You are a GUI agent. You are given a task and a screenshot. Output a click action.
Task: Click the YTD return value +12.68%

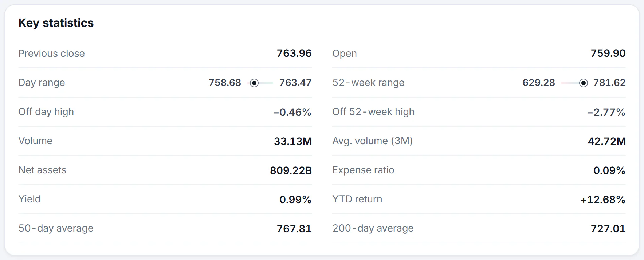tap(603, 199)
